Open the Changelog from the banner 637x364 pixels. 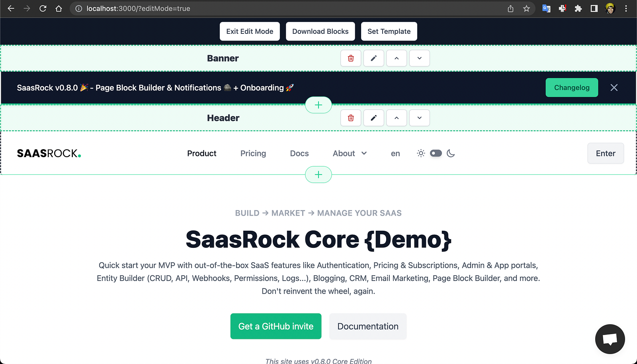(572, 88)
